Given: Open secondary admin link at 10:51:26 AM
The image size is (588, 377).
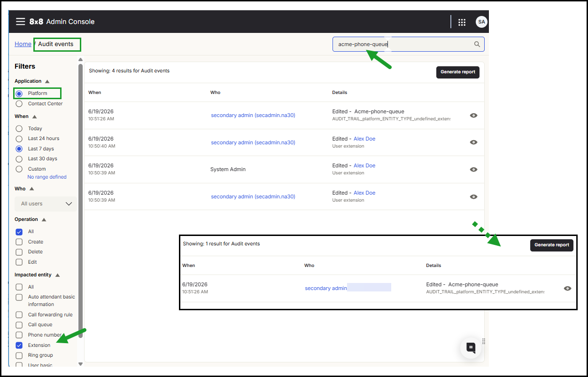Looking at the screenshot, I should click(253, 115).
